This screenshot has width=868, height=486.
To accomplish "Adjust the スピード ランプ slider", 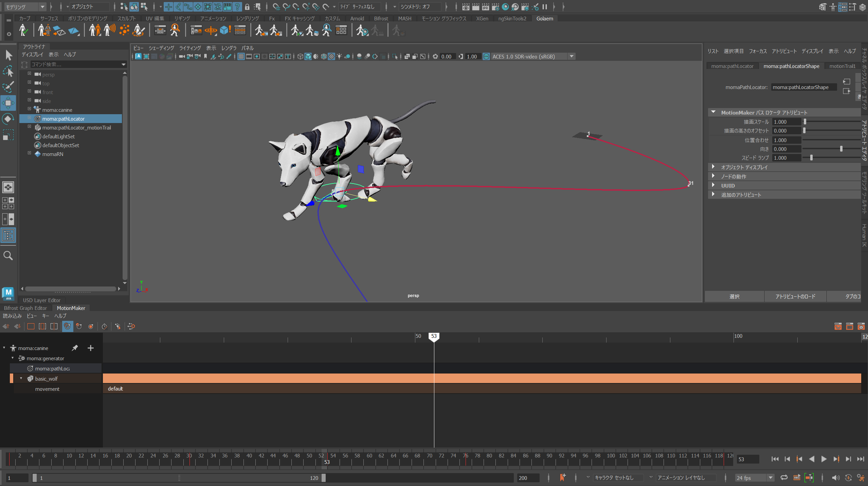I will pyautogui.click(x=811, y=158).
